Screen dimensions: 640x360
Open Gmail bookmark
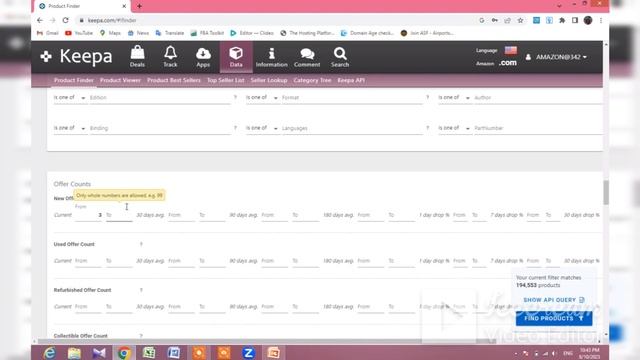pos(48,33)
